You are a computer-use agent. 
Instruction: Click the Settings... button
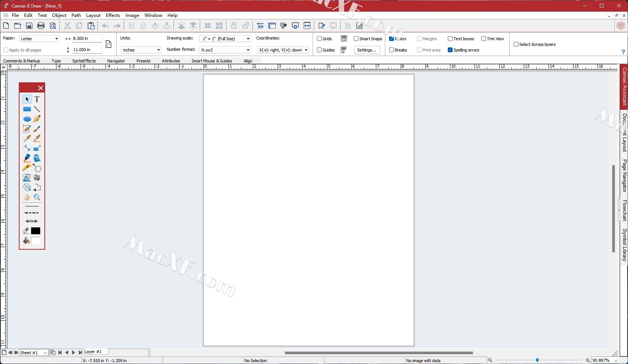367,50
